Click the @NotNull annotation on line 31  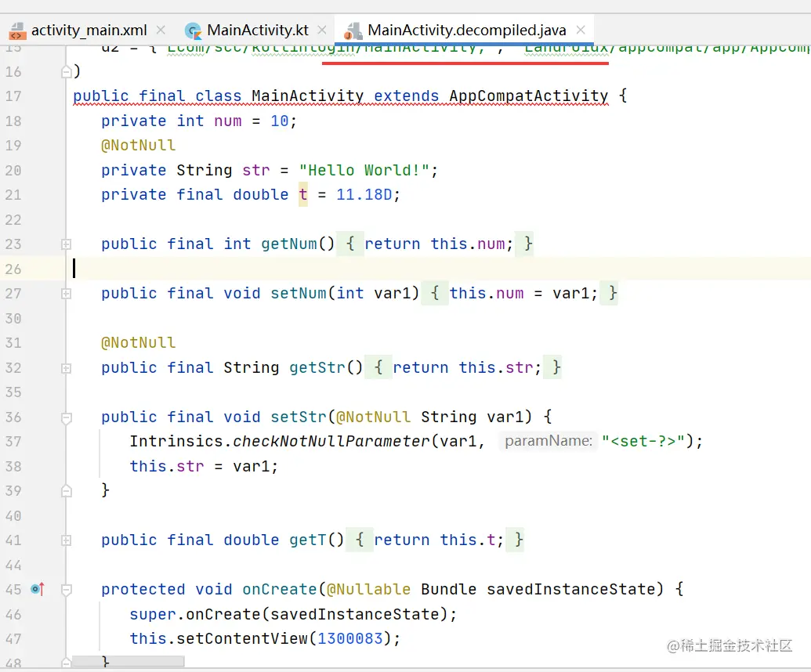(x=139, y=343)
